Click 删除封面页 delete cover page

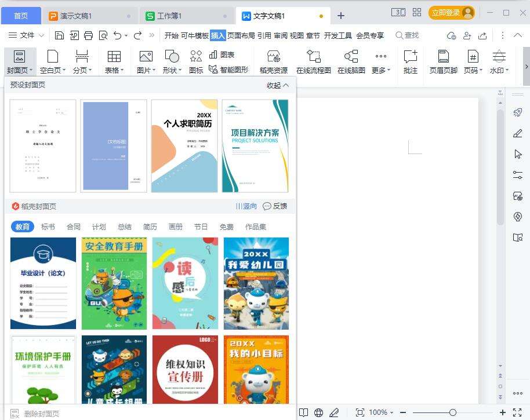point(35,414)
